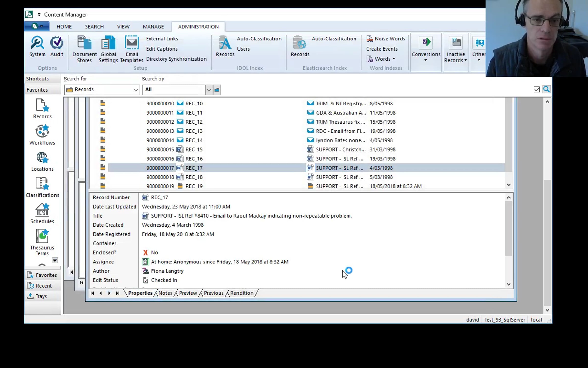The image size is (588, 368).
Task: Switch to the HOME ribbon tab
Action: pos(64,26)
